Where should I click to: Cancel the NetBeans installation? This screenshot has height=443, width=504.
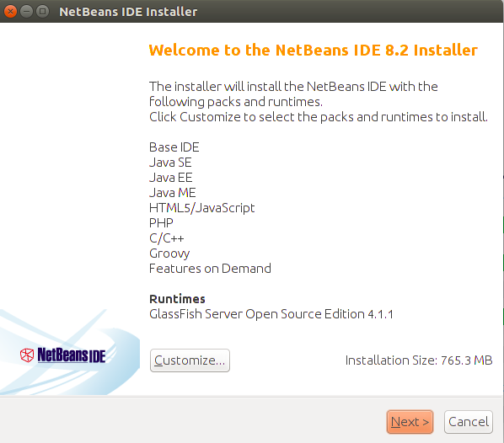pos(469,421)
